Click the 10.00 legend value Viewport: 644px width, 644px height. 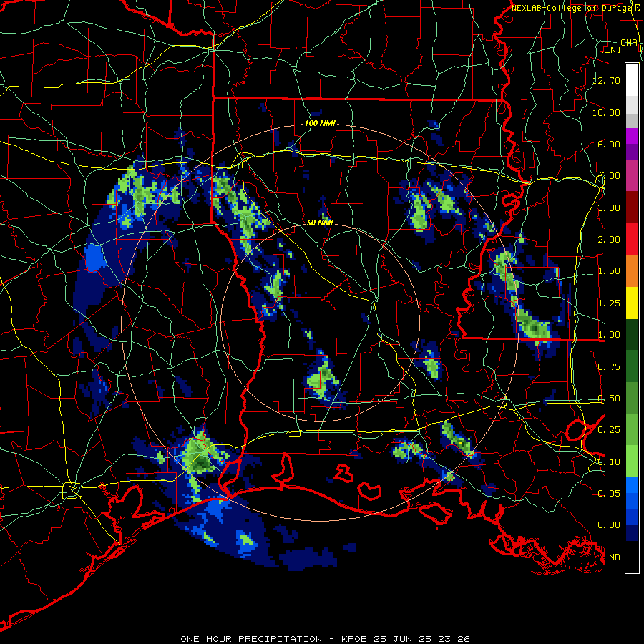(x=607, y=112)
